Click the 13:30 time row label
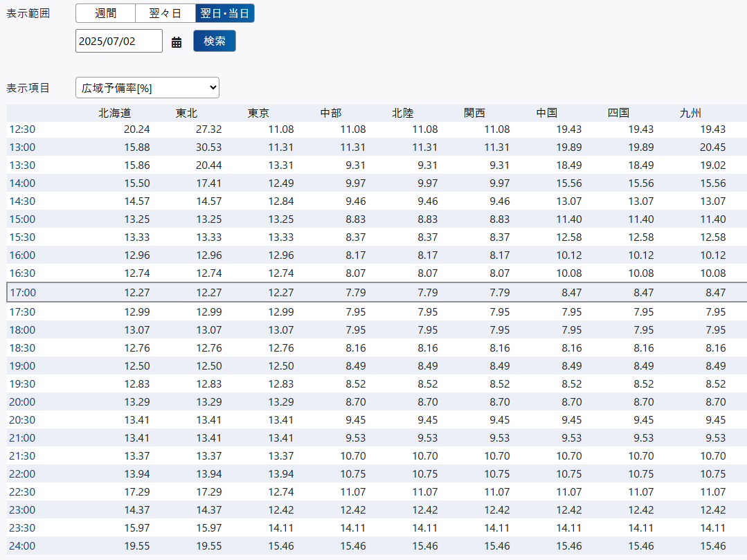This screenshot has height=560, width=747. [22, 165]
